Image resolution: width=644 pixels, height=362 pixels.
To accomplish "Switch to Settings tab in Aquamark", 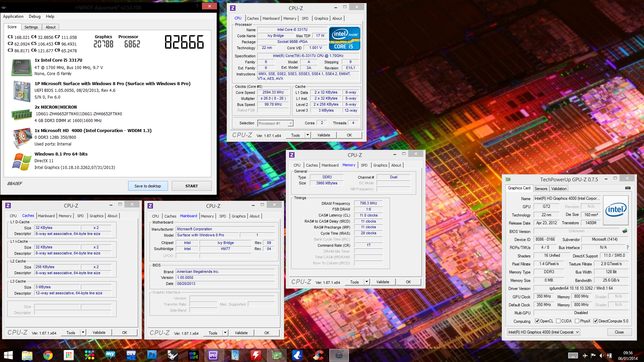I will click(31, 27).
